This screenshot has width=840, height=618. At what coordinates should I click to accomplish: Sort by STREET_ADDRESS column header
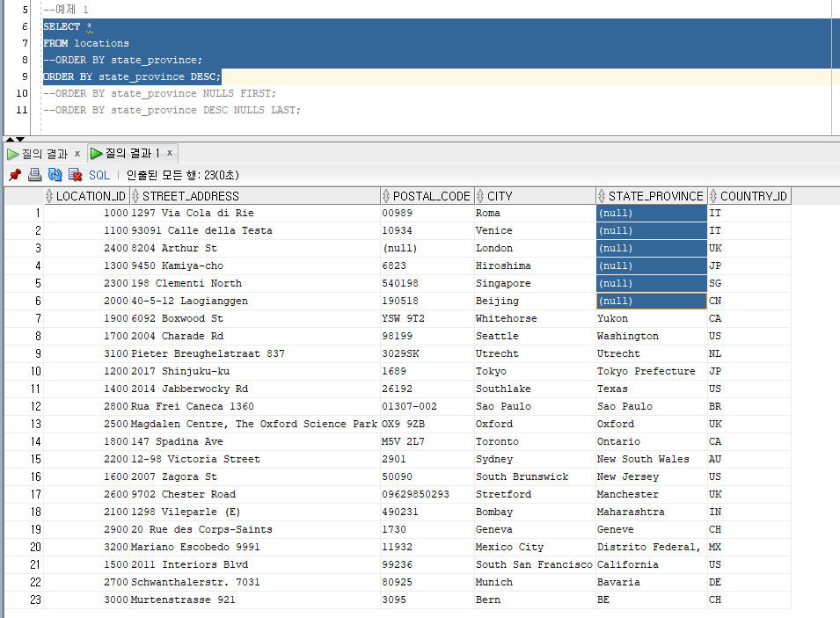tap(255, 196)
